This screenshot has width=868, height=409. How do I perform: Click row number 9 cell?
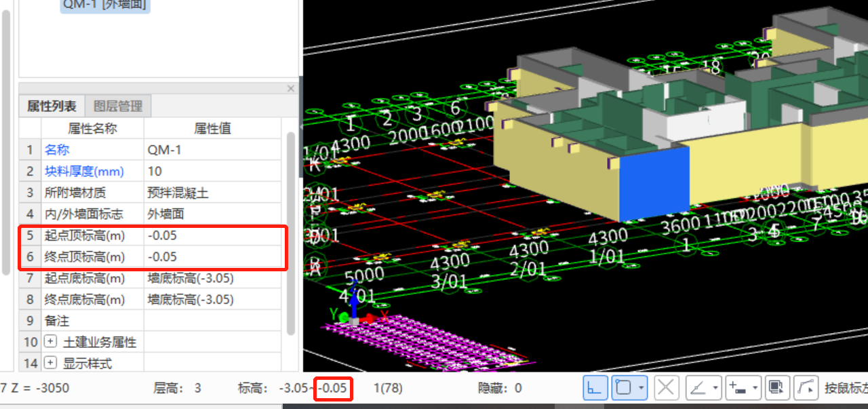coord(30,321)
